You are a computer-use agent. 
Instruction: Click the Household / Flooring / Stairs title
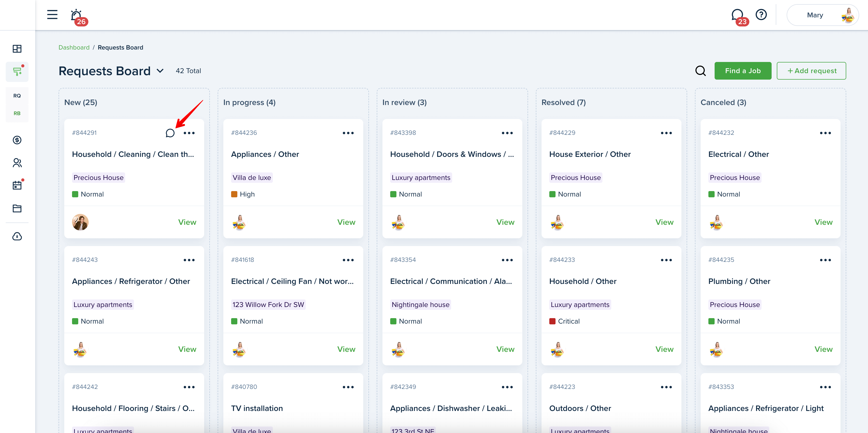[133, 408]
